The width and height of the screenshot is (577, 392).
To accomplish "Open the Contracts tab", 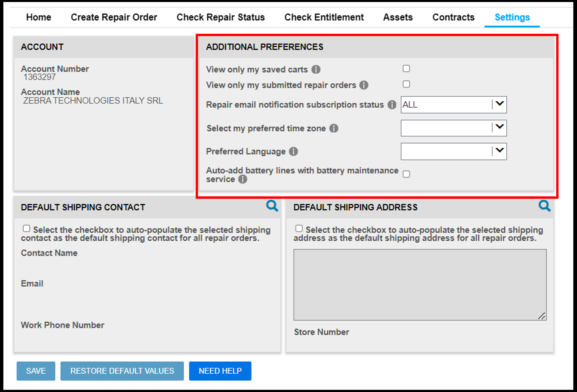I will click(x=453, y=17).
